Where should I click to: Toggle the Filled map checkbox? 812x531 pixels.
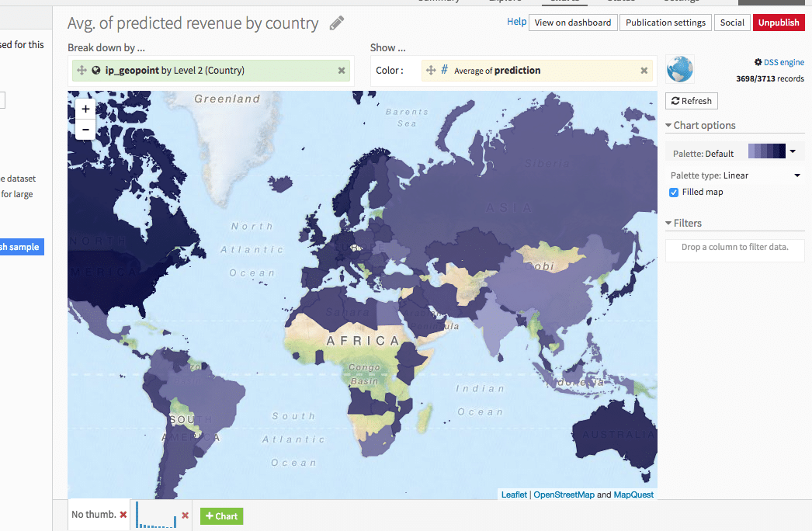coord(674,193)
